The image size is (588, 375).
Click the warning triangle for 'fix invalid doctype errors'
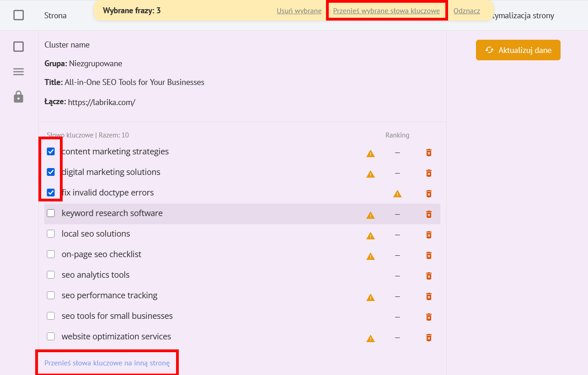point(397,194)
